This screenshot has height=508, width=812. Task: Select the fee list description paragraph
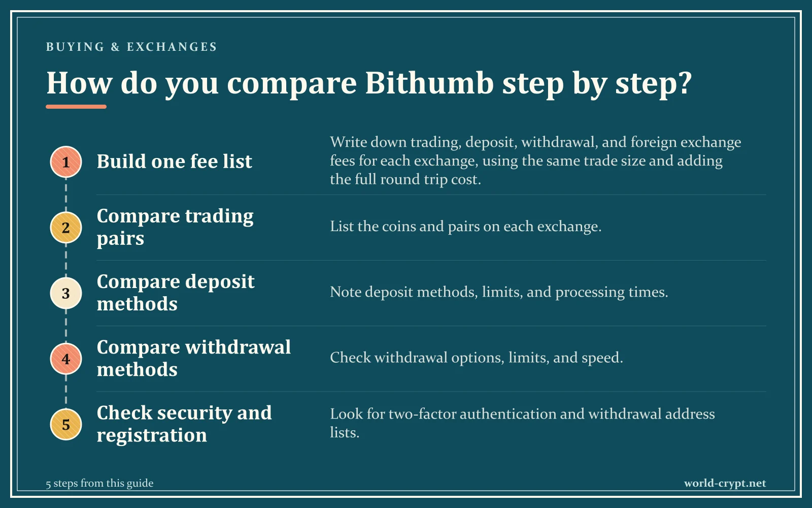(535, 161)
